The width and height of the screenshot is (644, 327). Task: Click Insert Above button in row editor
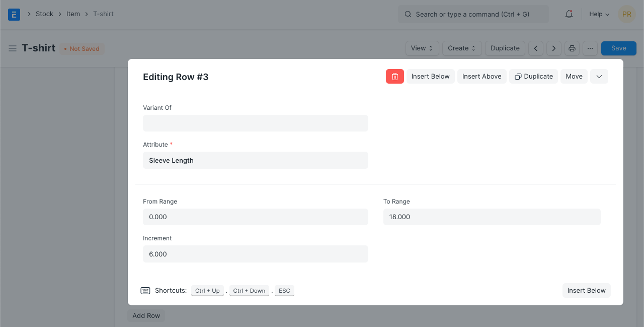[x=481, y=77]
